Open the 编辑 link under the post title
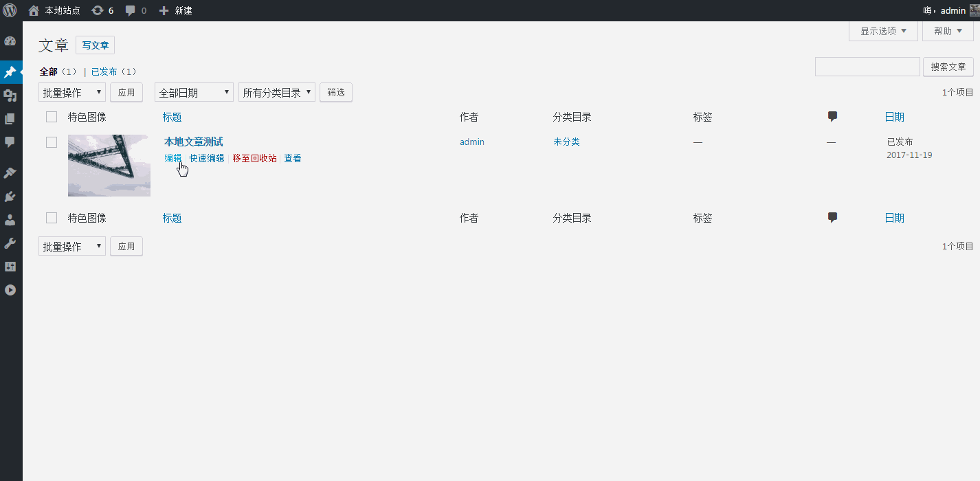Screen dimensions: 980x481 point(172,157)
